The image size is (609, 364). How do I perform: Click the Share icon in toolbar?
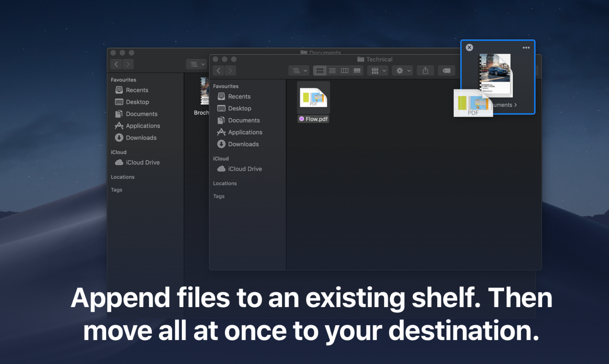click(425, 71)
